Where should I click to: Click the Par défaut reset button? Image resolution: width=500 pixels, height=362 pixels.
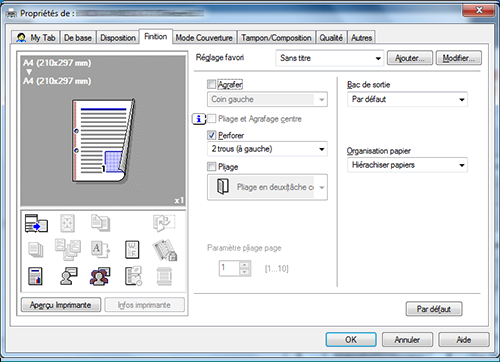click(x=434, y=309)
